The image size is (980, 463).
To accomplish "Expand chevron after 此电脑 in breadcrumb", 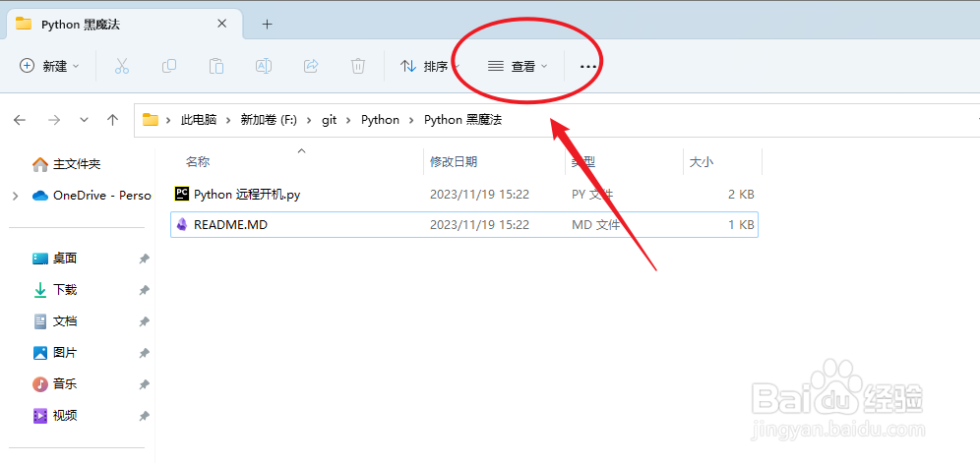I will (x=228, y=120).
